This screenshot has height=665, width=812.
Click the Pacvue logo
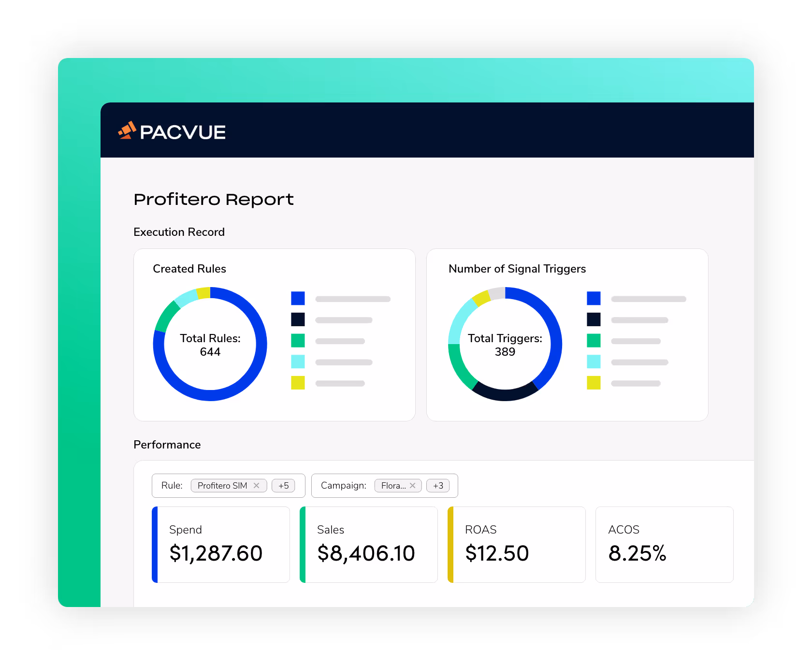(172, 131)
